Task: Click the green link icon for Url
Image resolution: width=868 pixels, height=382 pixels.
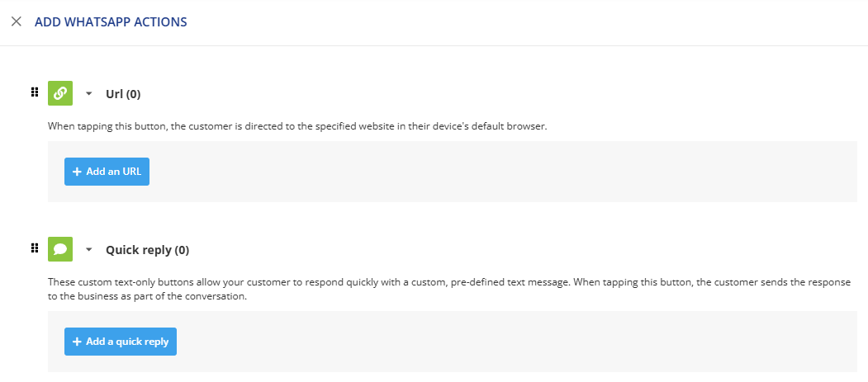Action: pyautogui.click(x=60, y=93)
